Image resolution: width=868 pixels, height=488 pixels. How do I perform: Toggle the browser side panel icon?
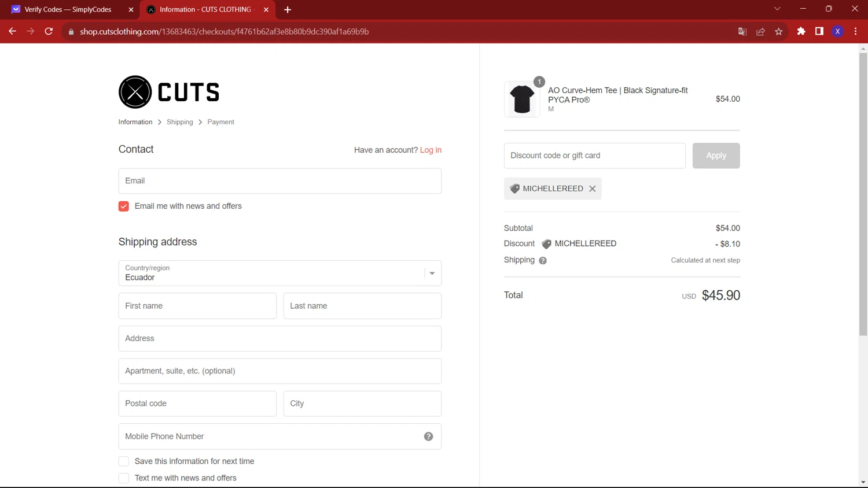coord(819,31)
